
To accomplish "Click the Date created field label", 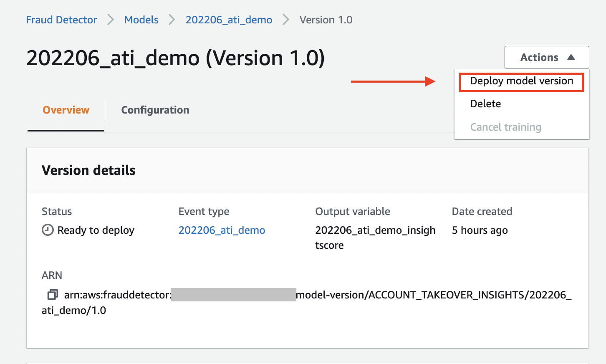I will pos(482,211).
